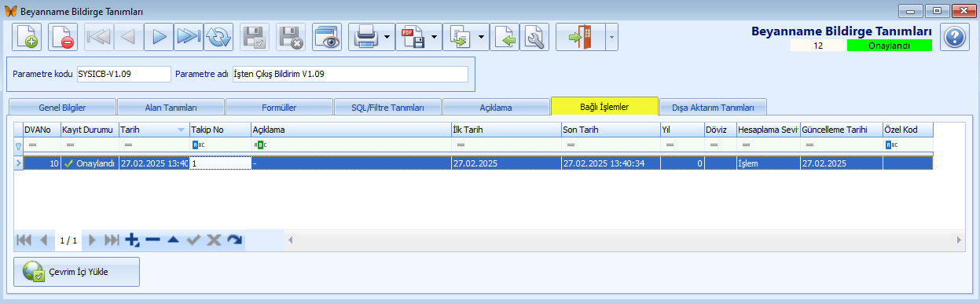Refresh grid data with the curved arrow icon
The height and width of the screenshot is (304, 980).
pos(234,240)
